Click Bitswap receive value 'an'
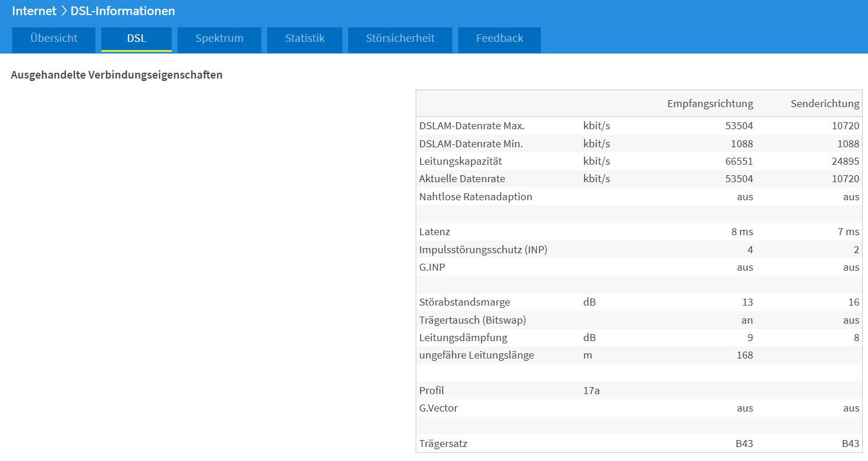This screenshot has width=868, height=461. [x=747, y=320]
